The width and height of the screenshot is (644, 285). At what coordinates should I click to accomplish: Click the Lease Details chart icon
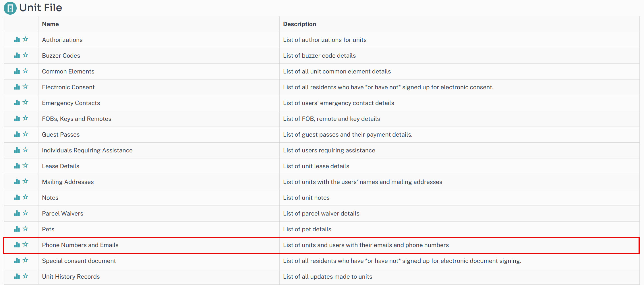tap(17, 166)
